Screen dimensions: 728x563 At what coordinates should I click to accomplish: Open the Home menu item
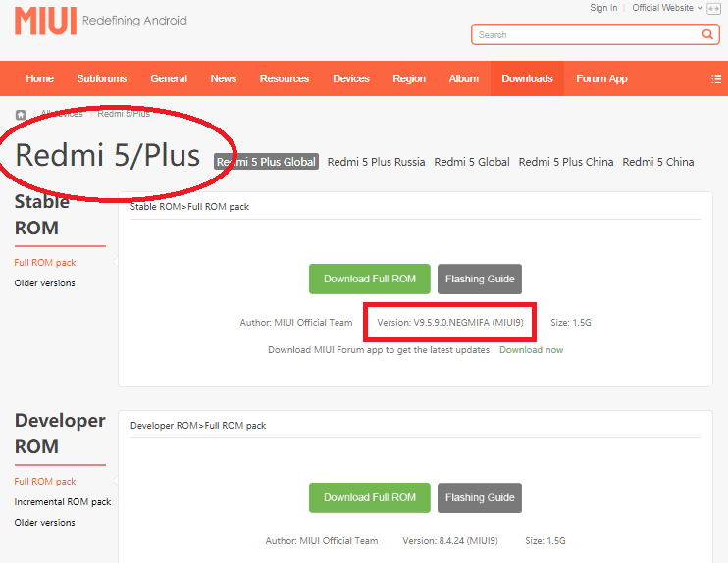pos(39,78)
